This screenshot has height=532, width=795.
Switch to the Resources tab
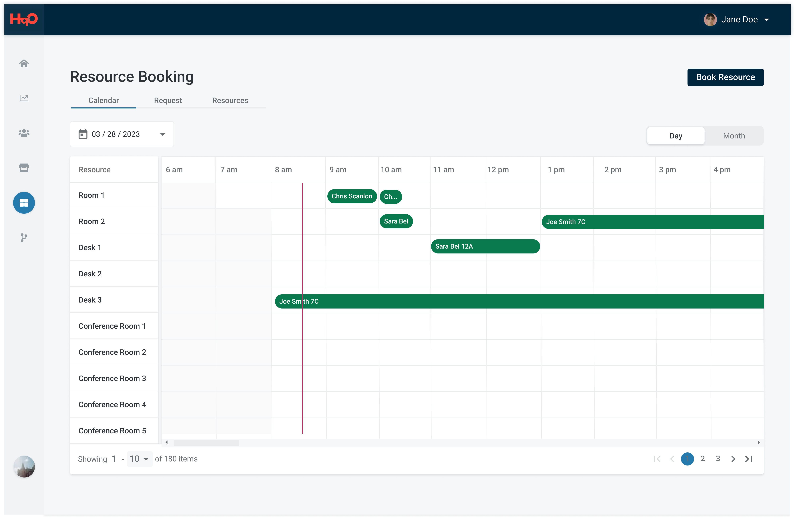coord(230,100)
